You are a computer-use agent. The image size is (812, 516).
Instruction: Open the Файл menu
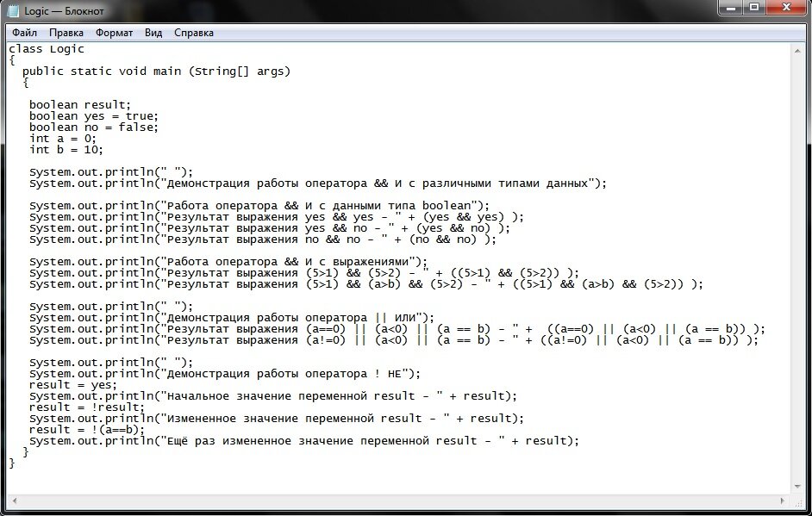click(x=24, y=33)
